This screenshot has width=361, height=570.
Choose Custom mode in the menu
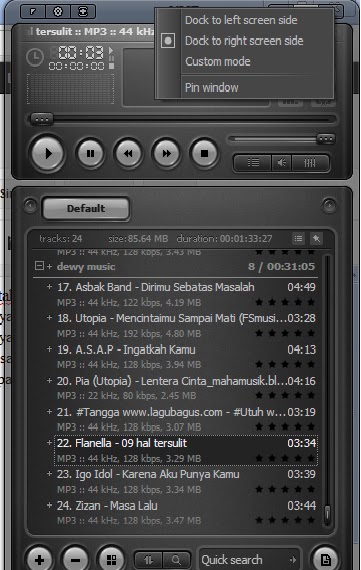click(x=218, y=61)
